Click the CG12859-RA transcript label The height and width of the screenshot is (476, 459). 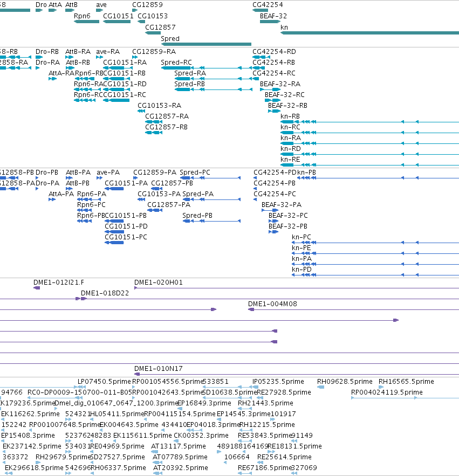pyautogui.click(x=154, y=52)
